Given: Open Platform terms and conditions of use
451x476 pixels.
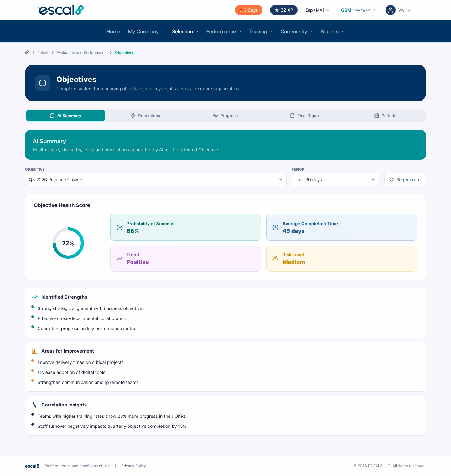Looking at the screenshot, I should point(77,466).
